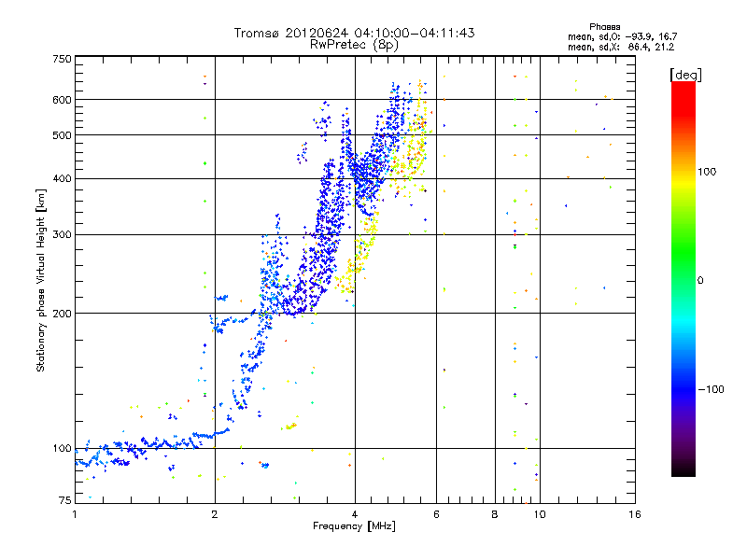The height and width of the screenshot is (560, 747).
Task: Click the x-axis tick label '1'
Action: (x=75, y=514)
